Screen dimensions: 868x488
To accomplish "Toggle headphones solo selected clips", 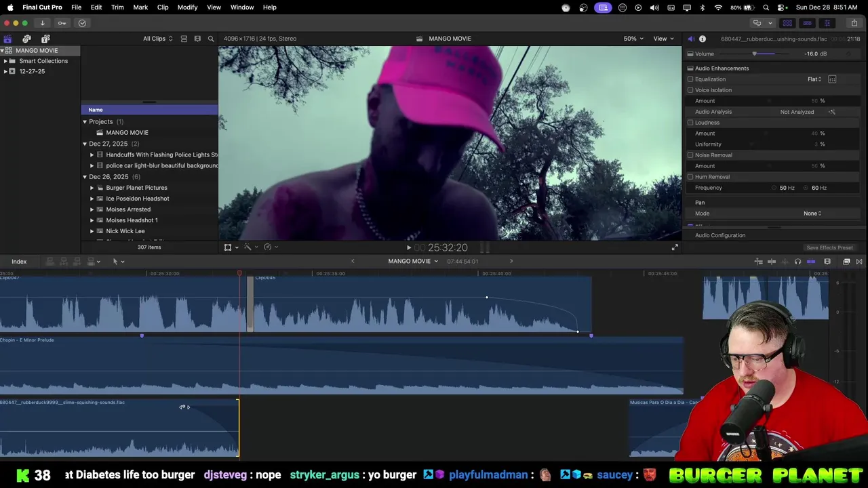I will tap(797, 262).
